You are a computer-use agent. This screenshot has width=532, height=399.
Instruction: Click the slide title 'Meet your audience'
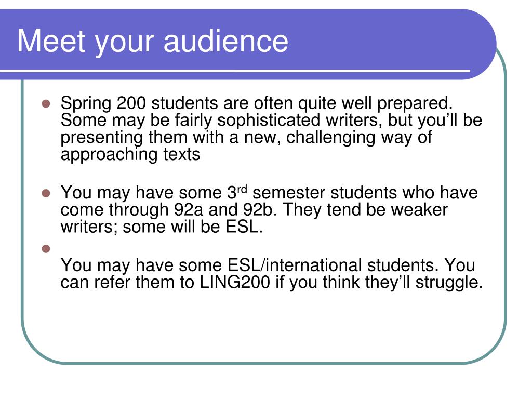point(153,42)
